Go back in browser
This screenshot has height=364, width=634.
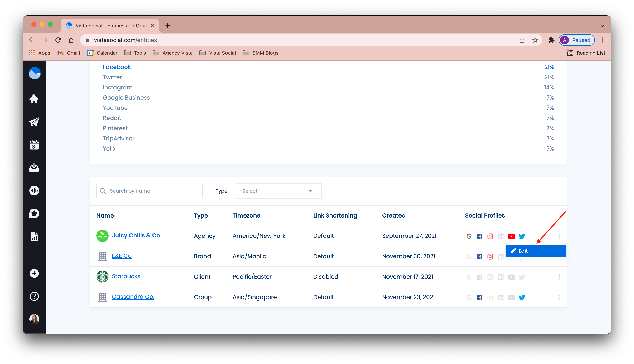click(x=32, y=40)
